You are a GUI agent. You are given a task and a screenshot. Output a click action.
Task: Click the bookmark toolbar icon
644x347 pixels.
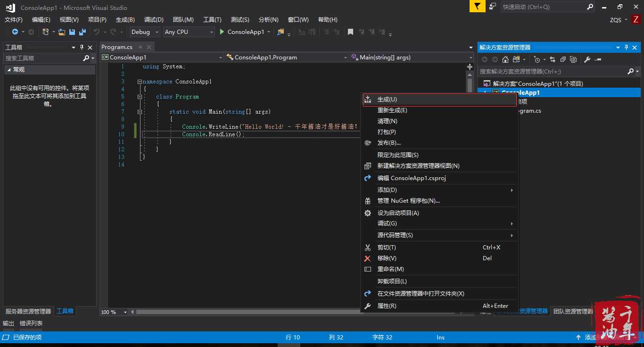click(350, 32)
